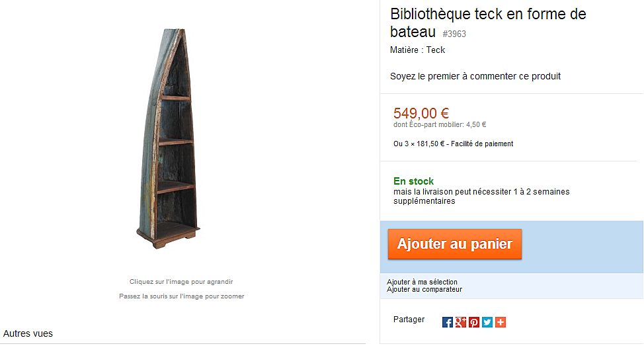Click the product reference #3963

tap(454, 34)
